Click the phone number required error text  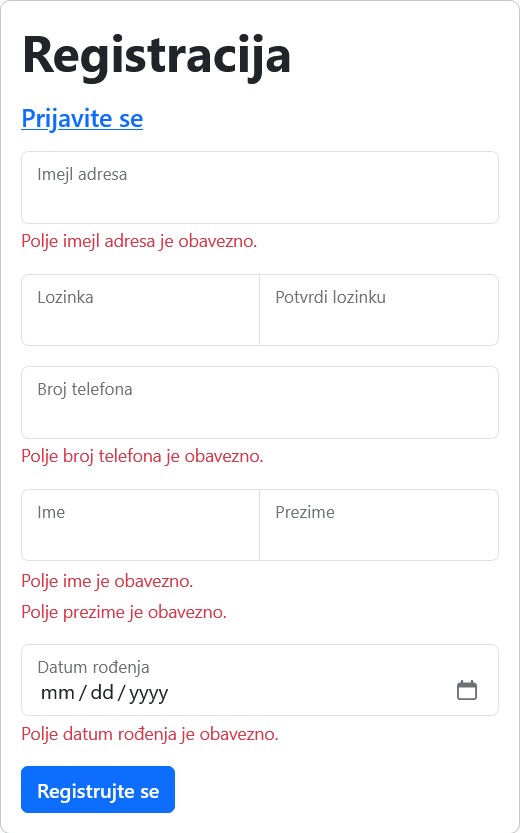tap(142, 456)
